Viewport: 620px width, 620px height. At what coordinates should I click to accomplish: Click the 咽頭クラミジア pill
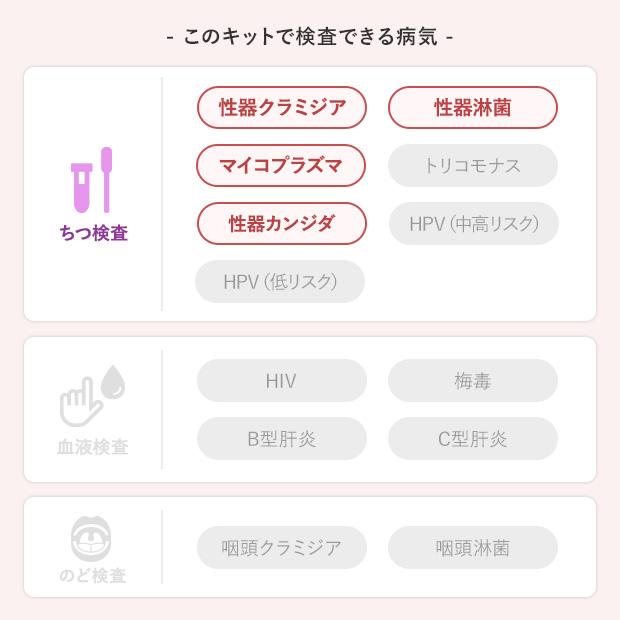pyautogui.click(x=282, y=548)
